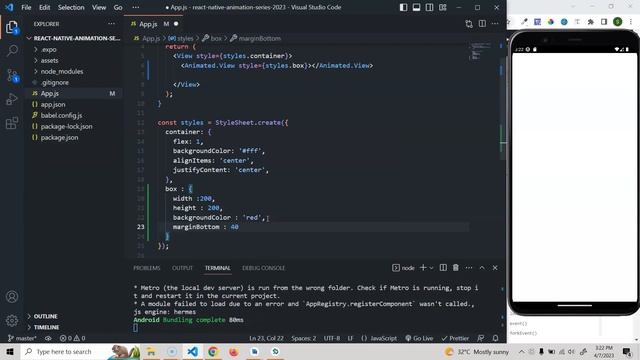The image size is (640, 360).
Task: Collapse the REACT-NATIVE-ANIMATION-SE... root folder
Action: 73,38
